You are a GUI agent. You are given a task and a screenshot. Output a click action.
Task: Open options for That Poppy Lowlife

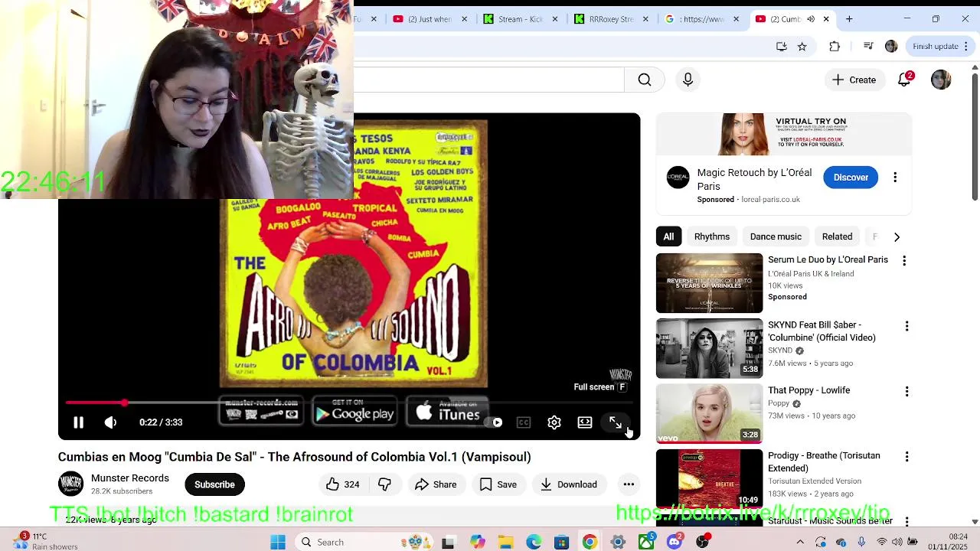(x=906, y=391)
